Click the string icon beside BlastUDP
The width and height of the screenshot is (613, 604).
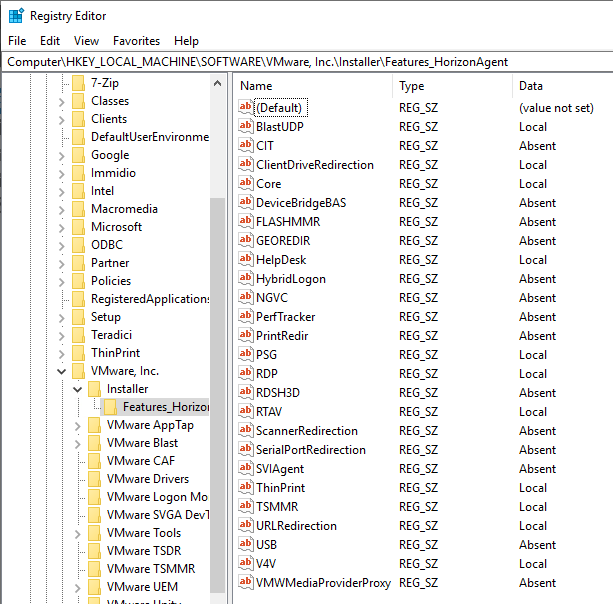pos(246,126)
